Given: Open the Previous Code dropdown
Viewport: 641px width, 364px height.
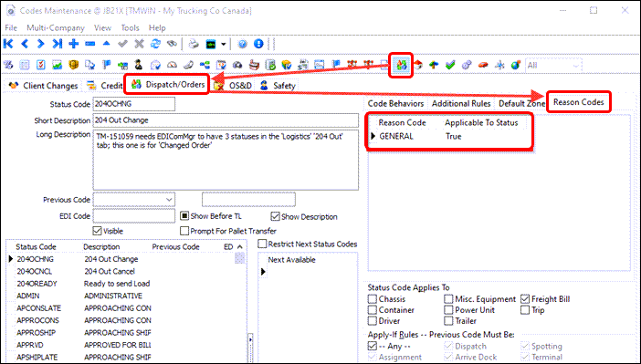Looking at the screenshot, I should [x=169, y=200].
